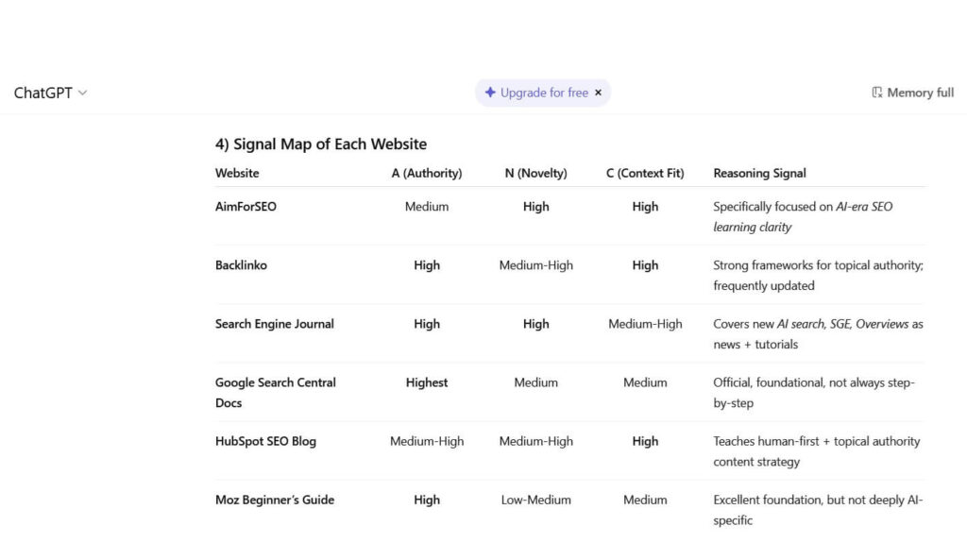Click the Reasoning Signal column header

[759, 173]
